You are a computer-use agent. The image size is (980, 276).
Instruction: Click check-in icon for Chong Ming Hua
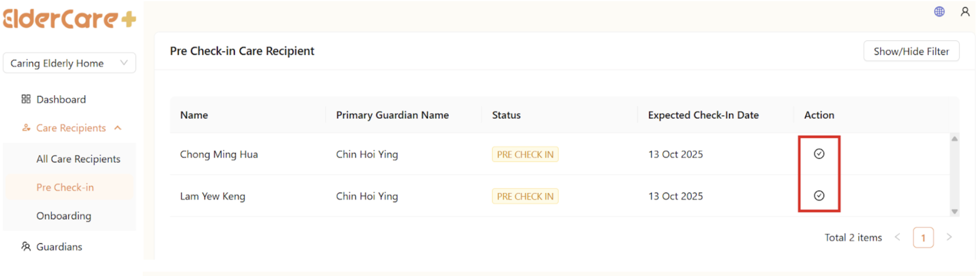819,154
